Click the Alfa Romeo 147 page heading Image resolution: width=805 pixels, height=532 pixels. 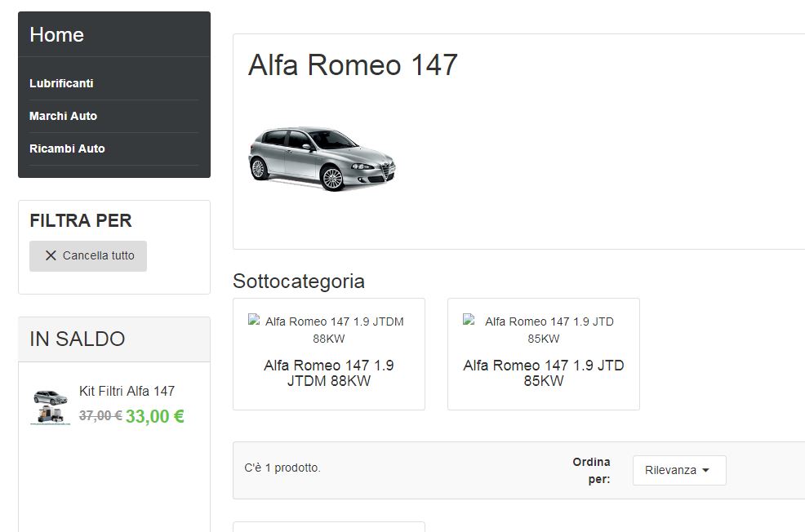pos(353,65)
